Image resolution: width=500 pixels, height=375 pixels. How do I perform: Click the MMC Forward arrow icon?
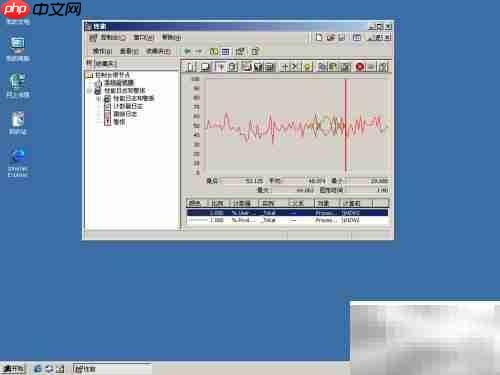tap(199, 51)
